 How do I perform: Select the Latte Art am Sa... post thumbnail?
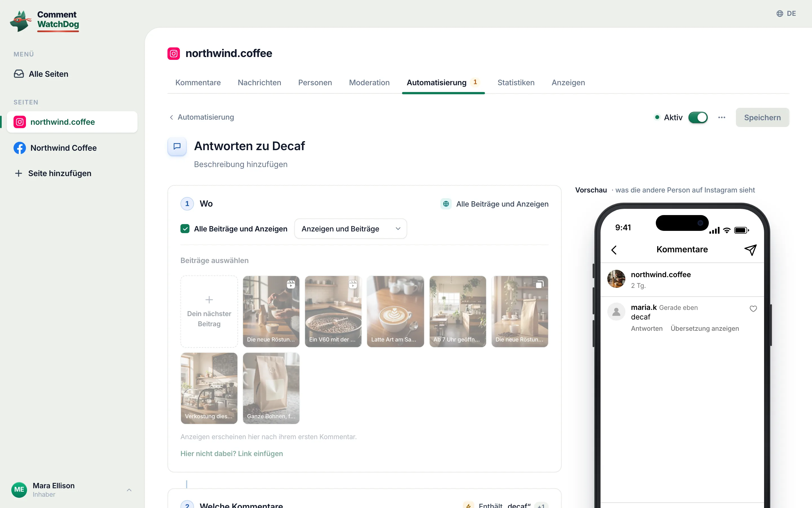point(395,312)
